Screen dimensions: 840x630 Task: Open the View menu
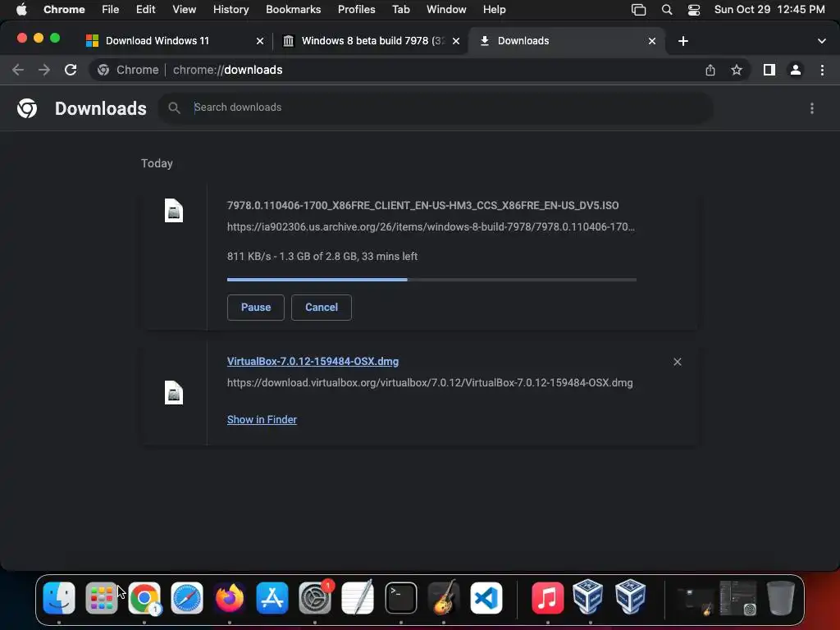[184, 9]
